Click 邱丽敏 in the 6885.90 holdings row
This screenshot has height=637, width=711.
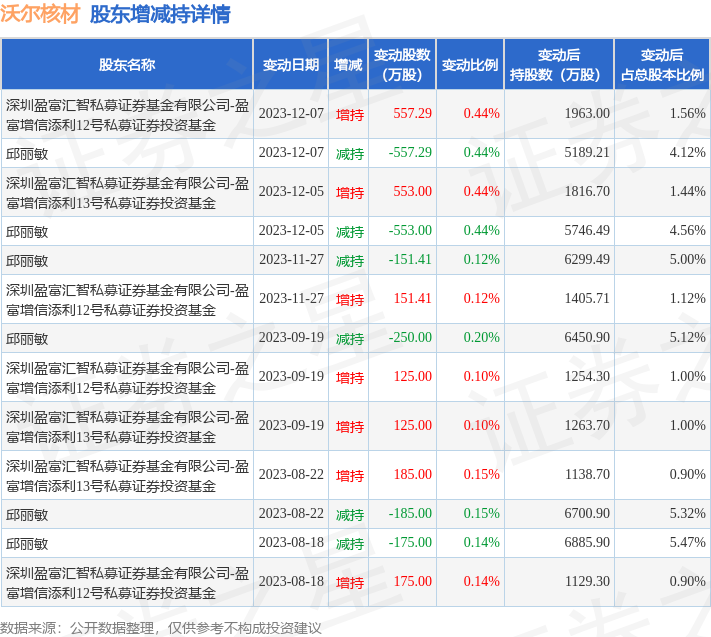click(x=27, y=544)
